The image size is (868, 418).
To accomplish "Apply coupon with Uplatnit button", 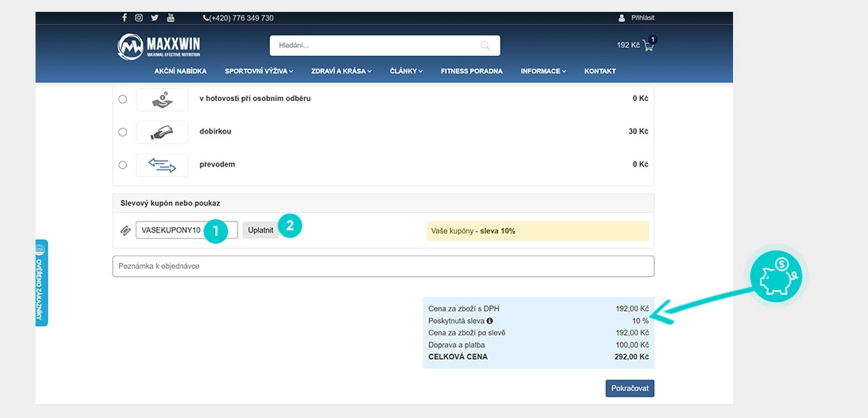I will pos(260,230).
